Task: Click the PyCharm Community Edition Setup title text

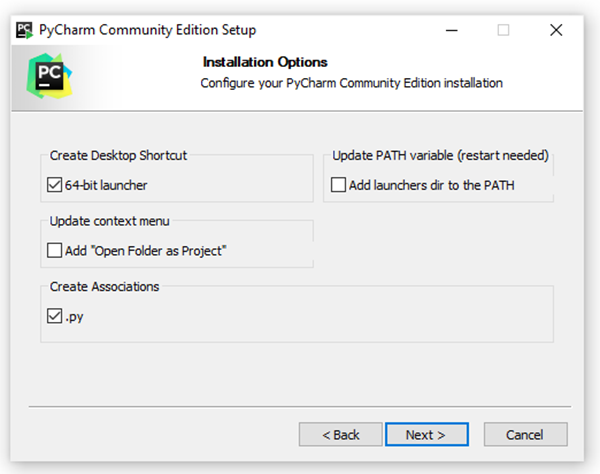Action: click(x=147, y=30)
